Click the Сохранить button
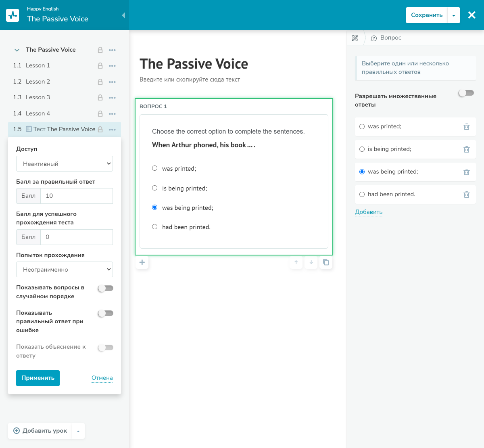This screenshot has height=448, width=484. [x=427, y=15]
